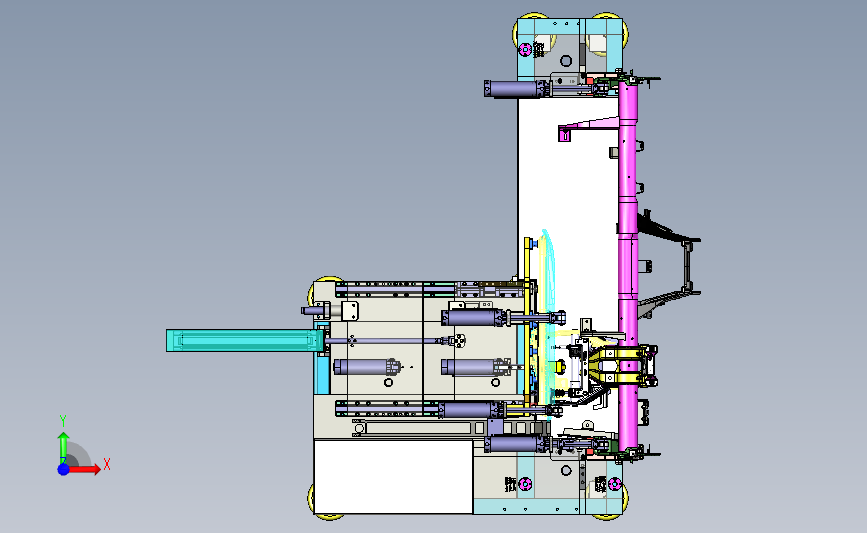Select the pink flange on the top cyan plate
Viewport: 867px width, 533px height.
tap(525, 50)
